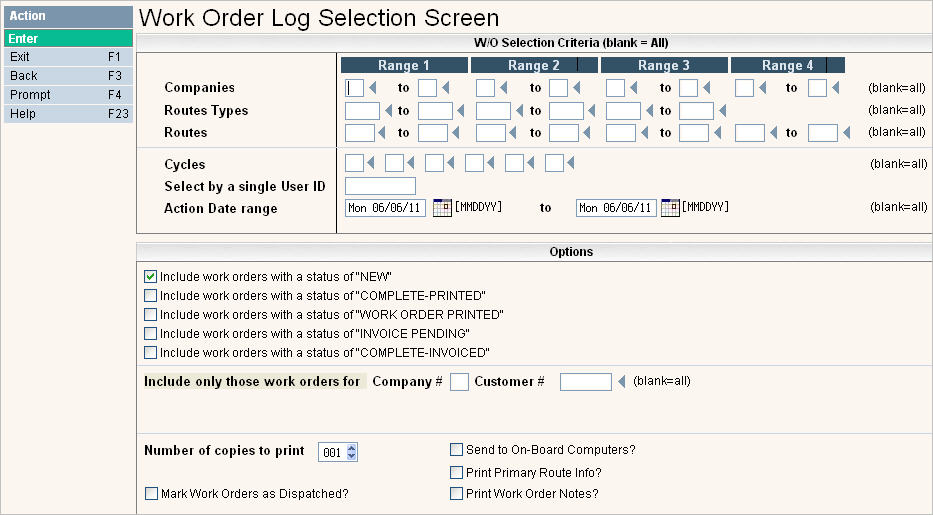
Task: Click Routes Types Range 1 from input field
Action: pos(362,111)
